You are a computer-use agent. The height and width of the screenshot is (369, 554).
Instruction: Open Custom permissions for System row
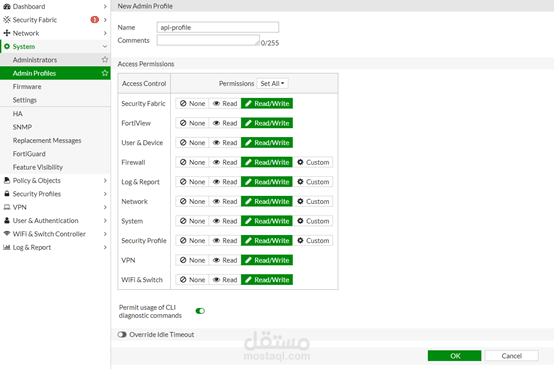click(313, 221)
